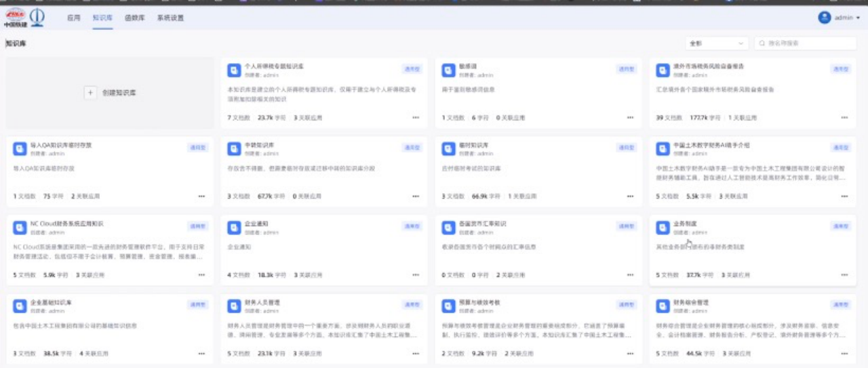
Task: Open more options on 敏感词 card
Action: point(630,118)
